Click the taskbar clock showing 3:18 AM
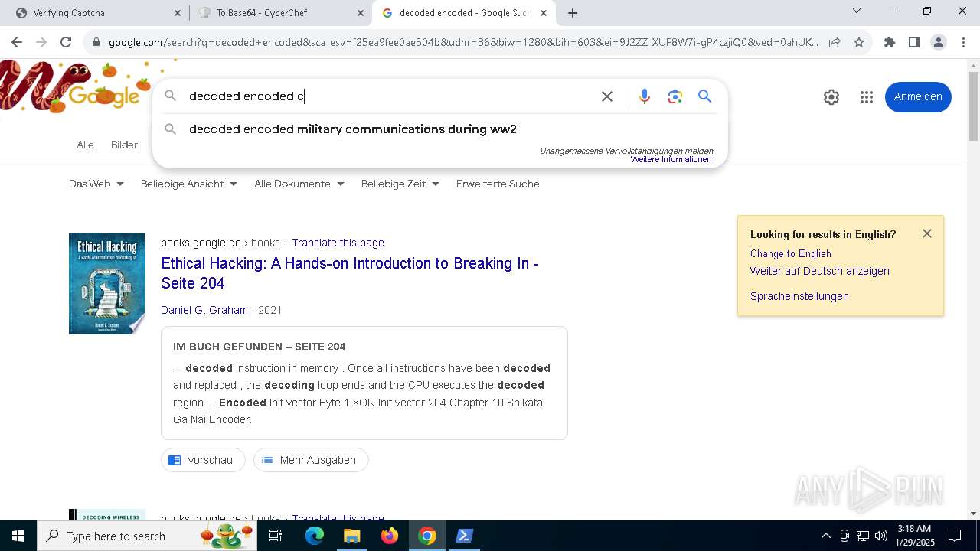 pos(915,536)
